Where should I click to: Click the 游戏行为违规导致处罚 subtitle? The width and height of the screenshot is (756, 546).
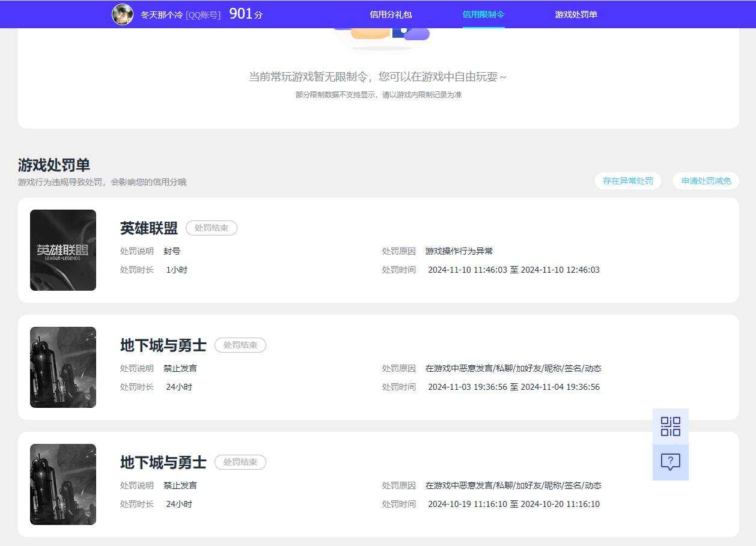coord(102,182)
